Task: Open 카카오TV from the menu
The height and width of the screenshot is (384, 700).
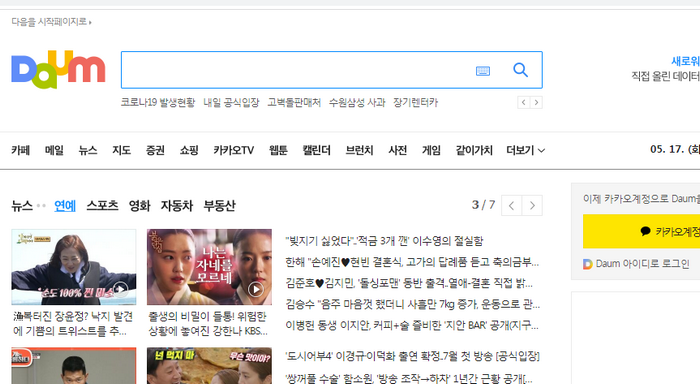Action: pos(233,150)
